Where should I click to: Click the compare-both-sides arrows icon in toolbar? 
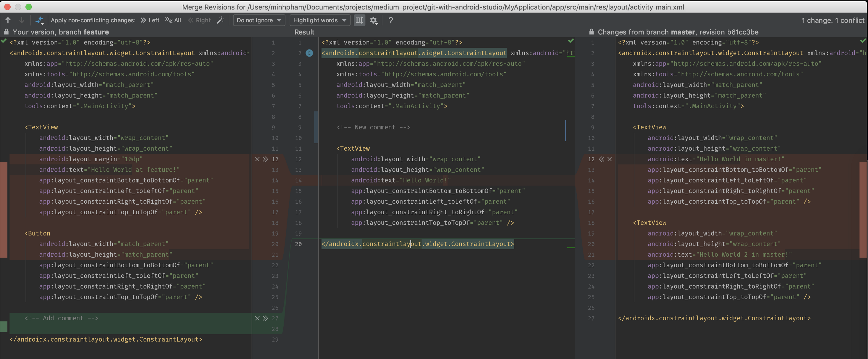[39, 21]
